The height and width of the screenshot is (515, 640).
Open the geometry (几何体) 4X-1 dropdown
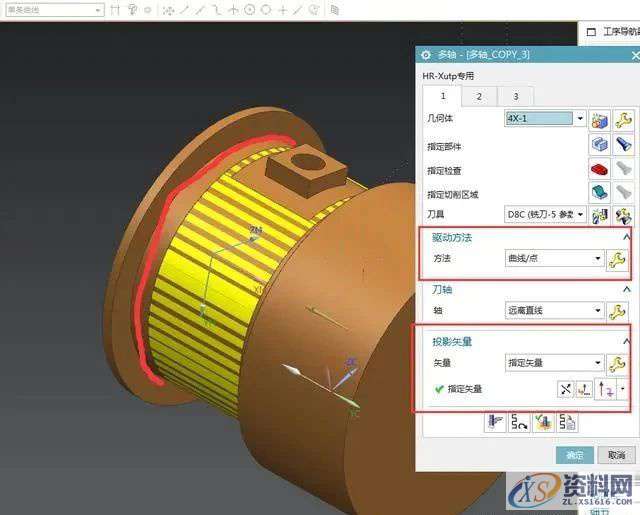580,119
